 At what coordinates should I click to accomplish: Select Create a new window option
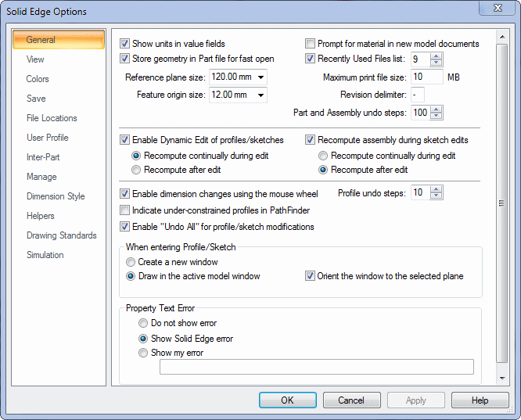click(x=131, y=262)
